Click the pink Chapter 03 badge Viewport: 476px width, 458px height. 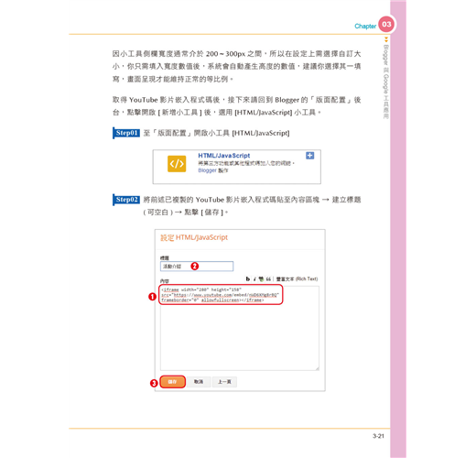click(386, 24)
